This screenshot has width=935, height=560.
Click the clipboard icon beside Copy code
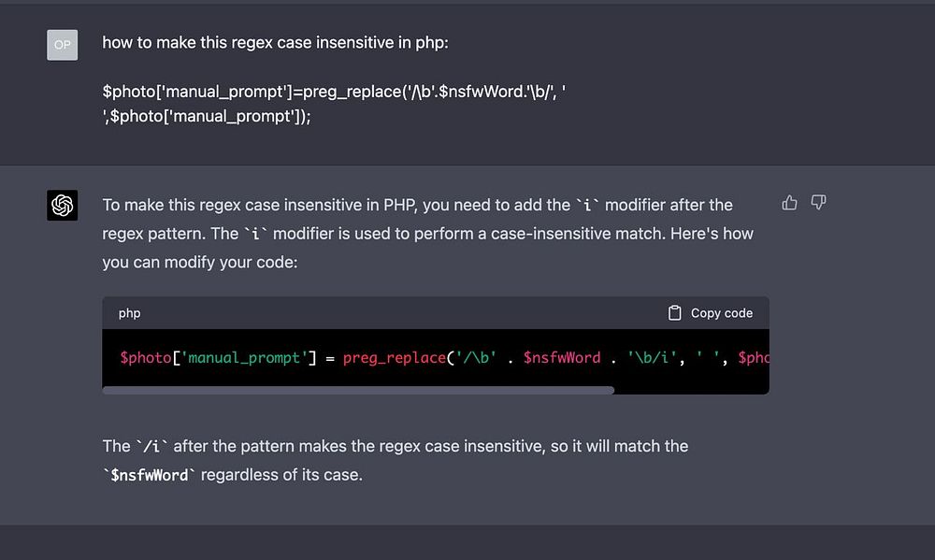674,313
